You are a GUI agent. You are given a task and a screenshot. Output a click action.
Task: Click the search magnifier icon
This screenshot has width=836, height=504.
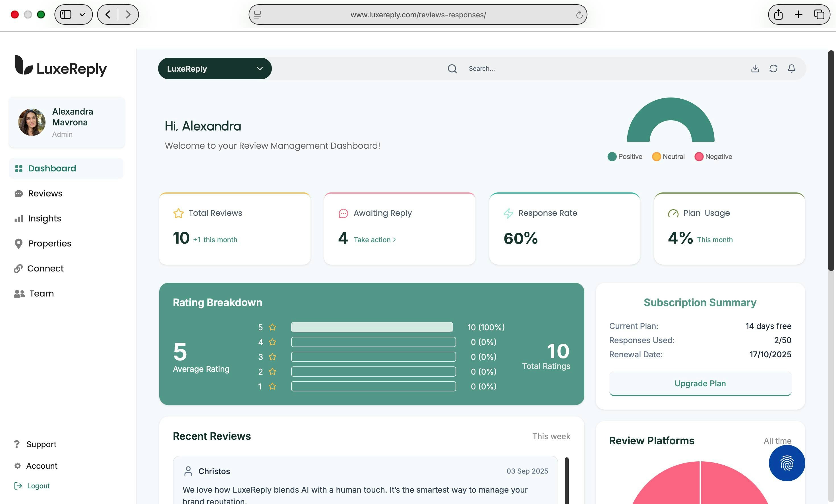[452, 69]
